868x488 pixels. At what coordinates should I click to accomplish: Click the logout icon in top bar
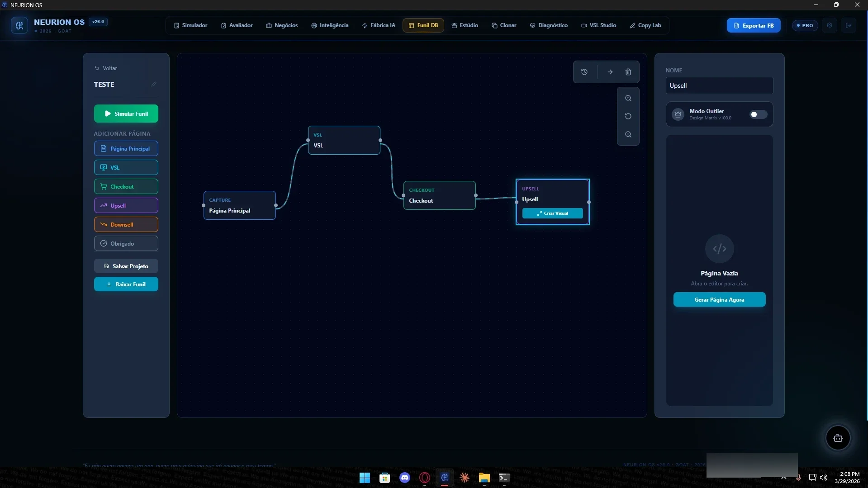pyautogui.click(x=849, y=26)
